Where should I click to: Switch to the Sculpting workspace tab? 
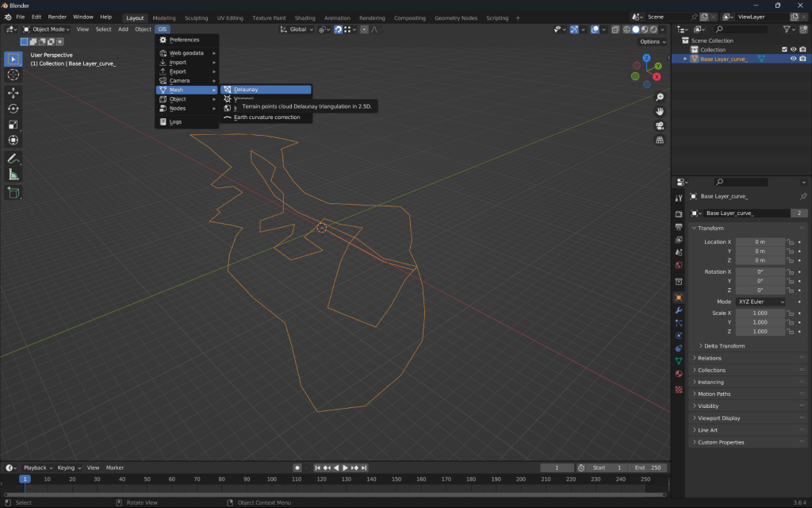pos(196,17)
